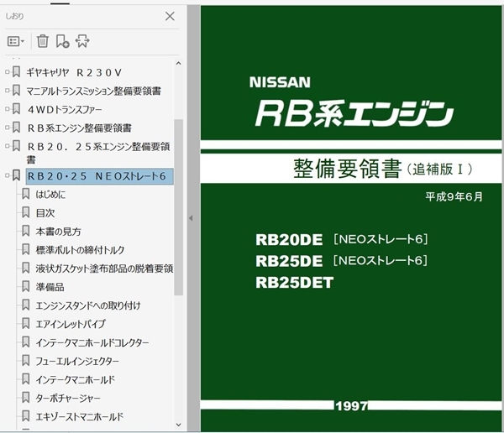Go to the フューエルインジェクター bookmark
Screen dimensions: 504x433
77,361
